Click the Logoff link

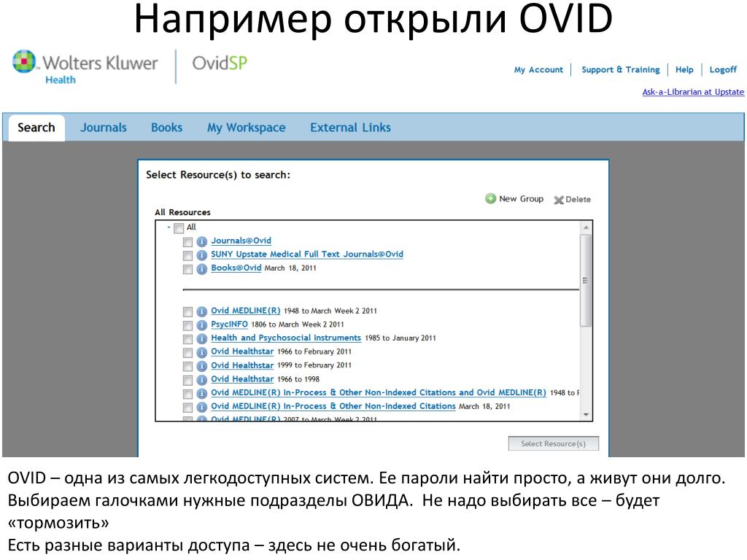pyautogui.click(x=723, y=69)
